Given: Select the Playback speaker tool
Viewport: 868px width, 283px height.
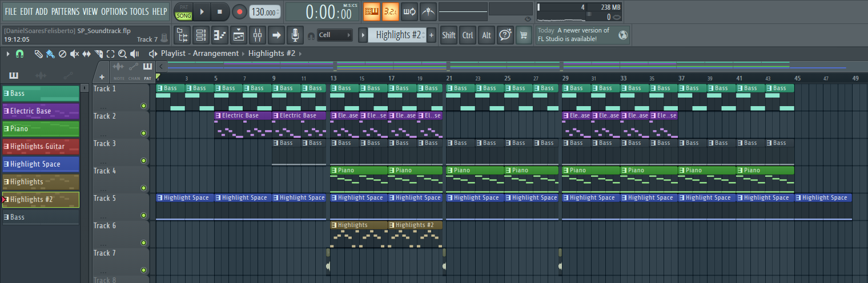Looking at the screenshot, I should [x=135, y=54].
